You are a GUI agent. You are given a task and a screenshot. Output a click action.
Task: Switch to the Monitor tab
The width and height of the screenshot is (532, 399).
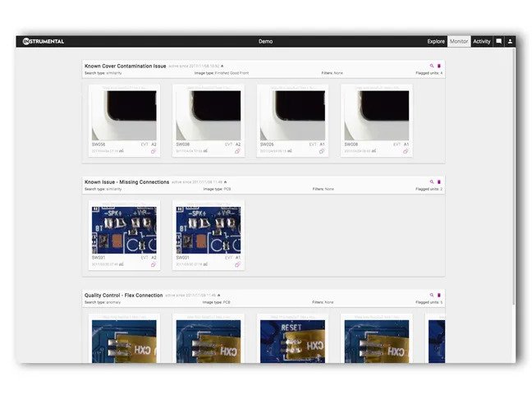[x=459, y=41]
